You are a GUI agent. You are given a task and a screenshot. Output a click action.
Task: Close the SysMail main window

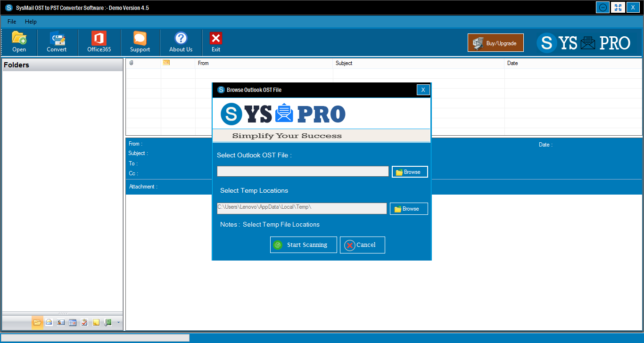tap(633, 8)
